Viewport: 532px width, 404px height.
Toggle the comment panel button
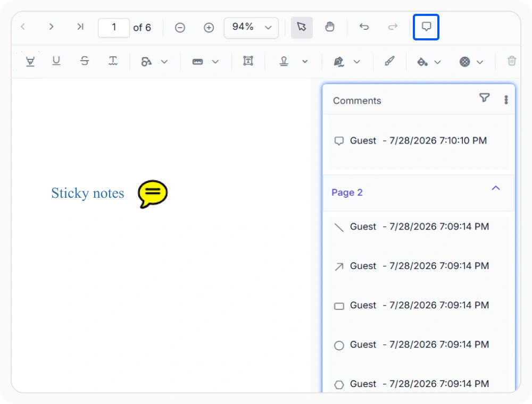(426, 27)
